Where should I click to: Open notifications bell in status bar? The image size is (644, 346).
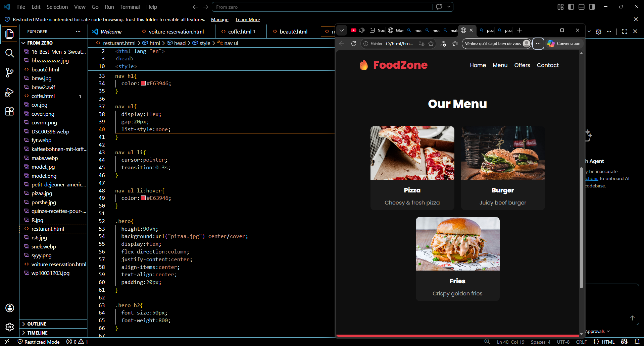coord(637,342)
